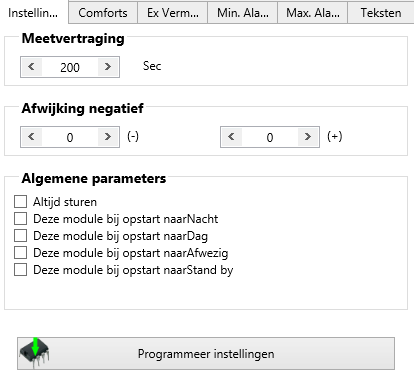This screenshot has width=414, height=373.
Task: Select the Teksten tab
Action: point(381,13)
